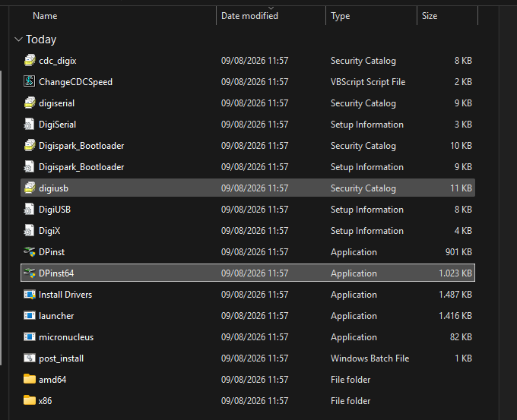Click the DigiSerial setup information icon
This screenshot has height=420, width=517.
[x=30, y=125]
